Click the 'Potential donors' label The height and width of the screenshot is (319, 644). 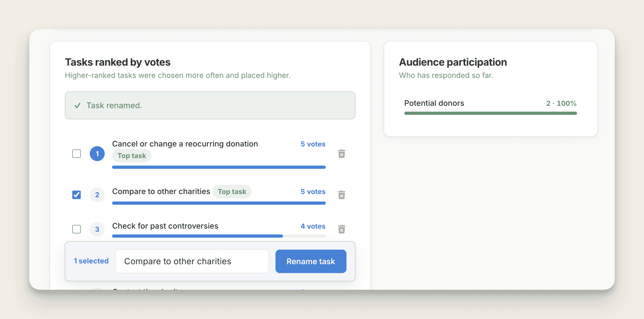pyautogui.click(x=434, y=103)
